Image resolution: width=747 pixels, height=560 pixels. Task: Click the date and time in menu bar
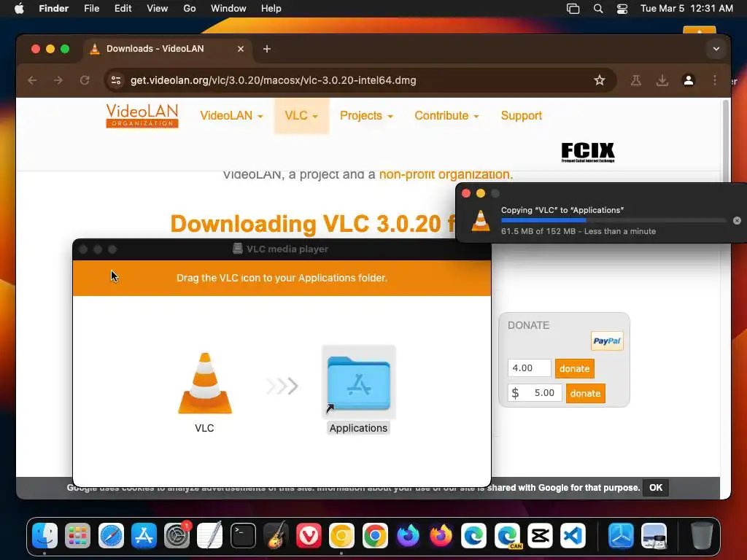pos(686,9)
